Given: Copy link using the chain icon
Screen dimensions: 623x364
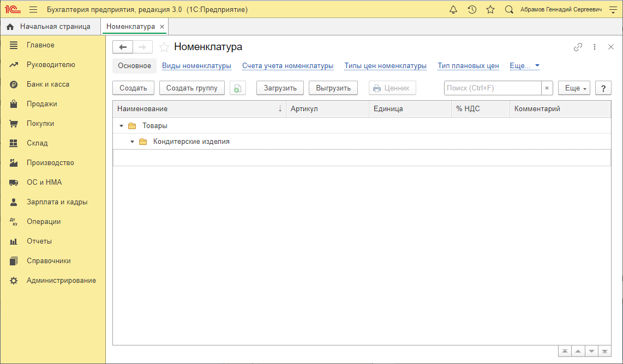Looking at the screenshot, I should click(578, 47).
